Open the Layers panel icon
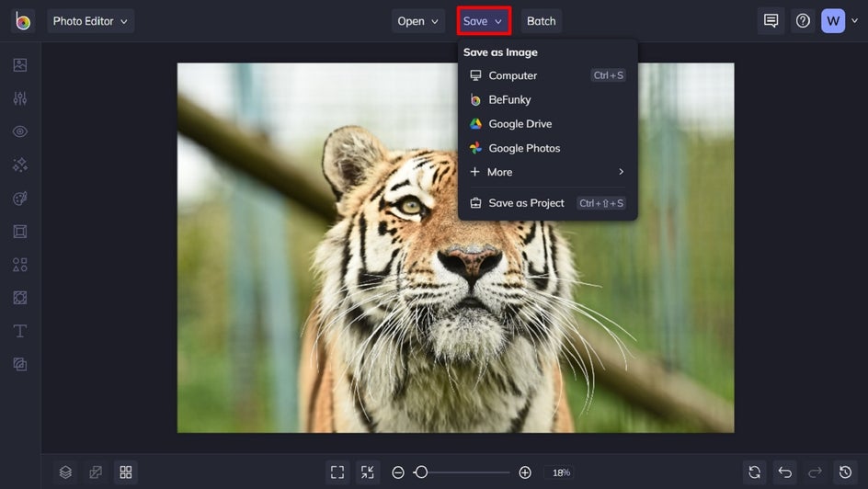Screen dimensions: 868x489 65,472
